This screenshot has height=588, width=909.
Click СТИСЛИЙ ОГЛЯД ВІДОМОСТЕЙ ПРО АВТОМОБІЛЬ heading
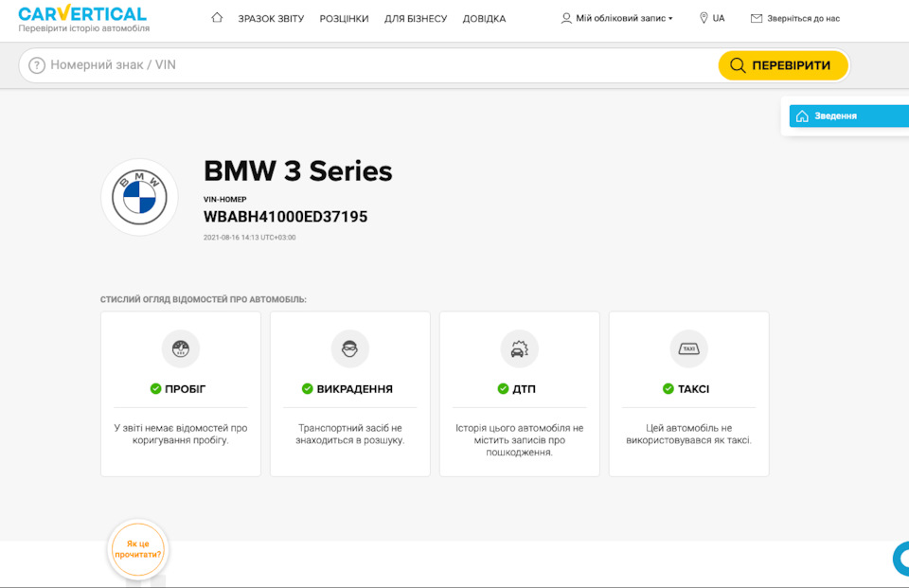click(204, 300)
